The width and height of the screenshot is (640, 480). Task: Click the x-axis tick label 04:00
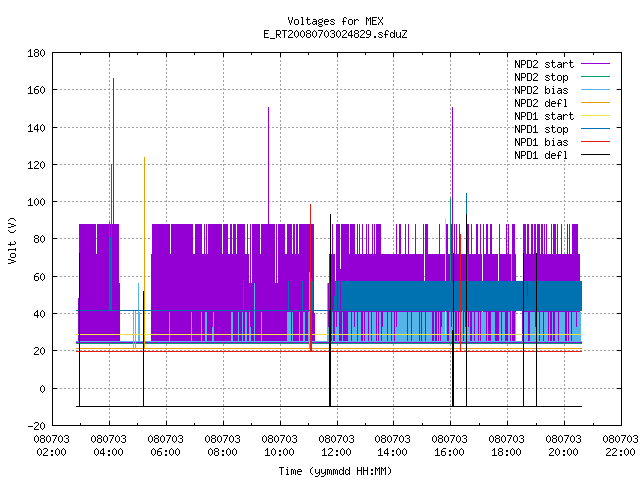tap(108, 452)
